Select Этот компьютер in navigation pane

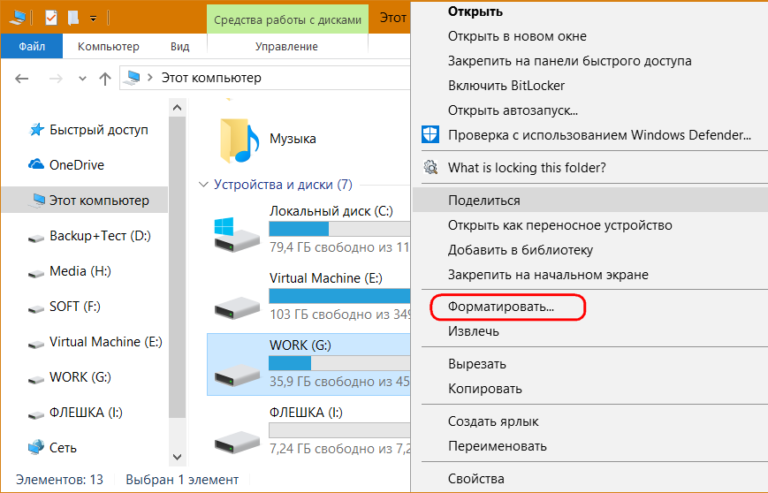click(85, 200)
